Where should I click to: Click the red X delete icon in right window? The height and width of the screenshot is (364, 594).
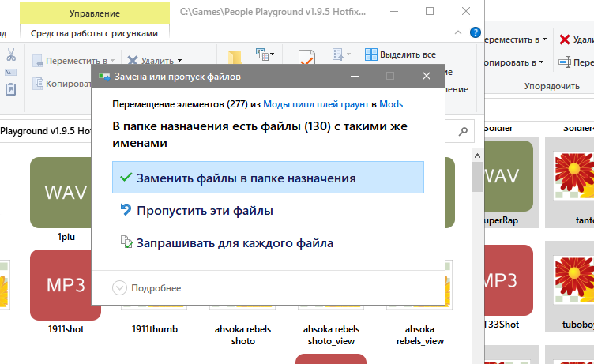point(565,39)
